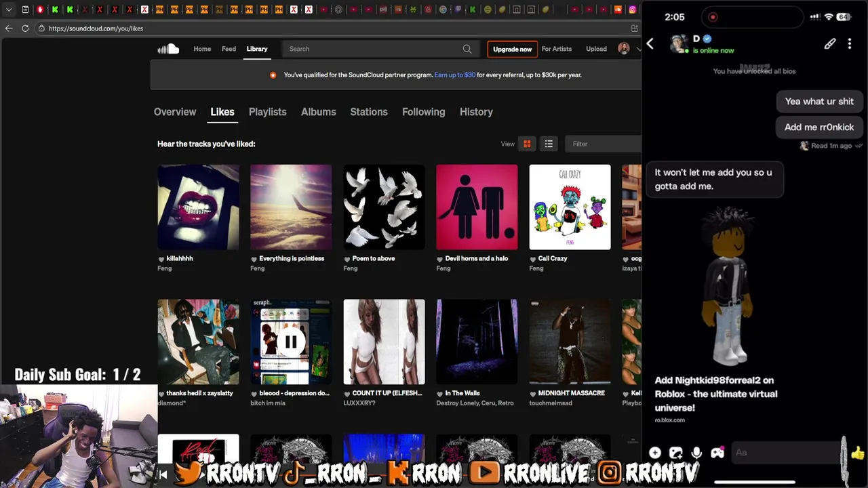The image size is (868, 488).
Task: Open the touchmeimsad artist link
Action: 551,403
